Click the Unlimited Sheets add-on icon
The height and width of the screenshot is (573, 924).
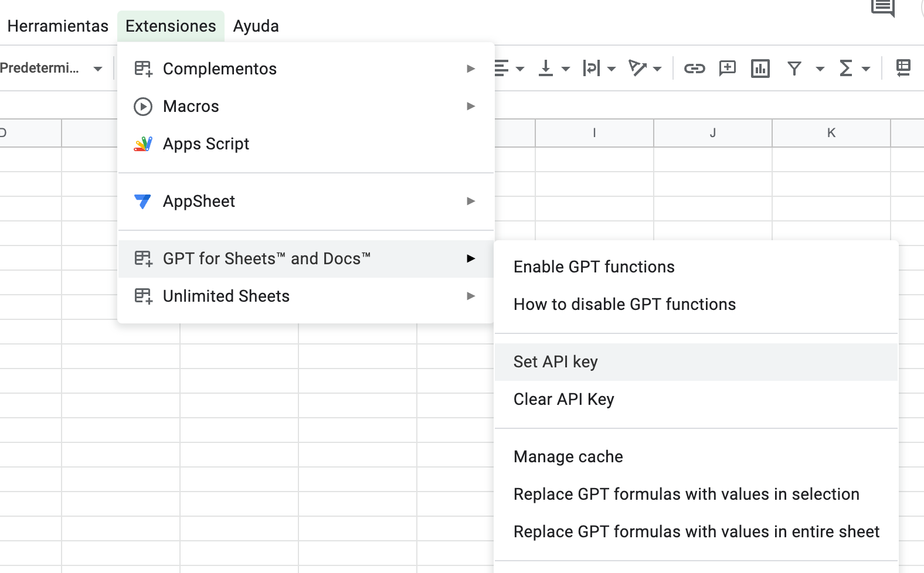pos(143,296)
